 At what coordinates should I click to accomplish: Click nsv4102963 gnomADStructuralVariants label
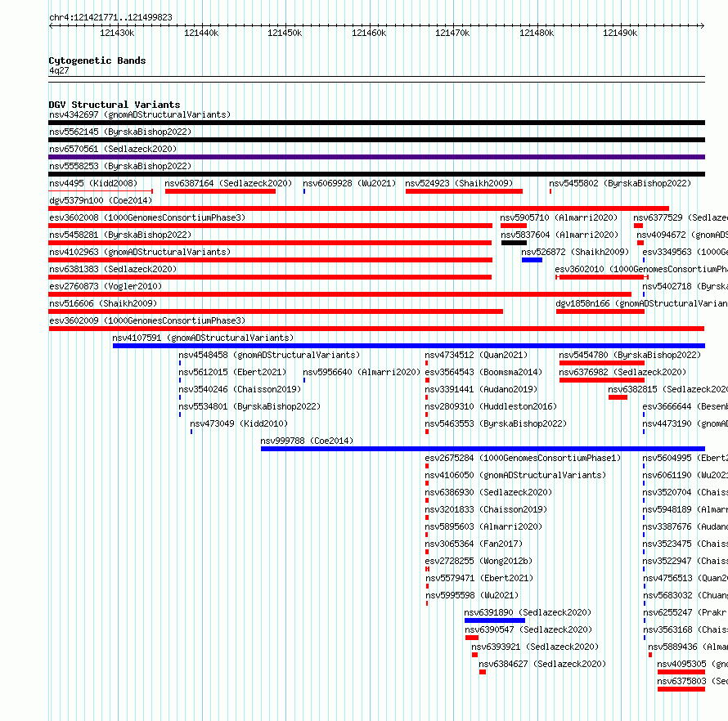(x=140, y=252)
